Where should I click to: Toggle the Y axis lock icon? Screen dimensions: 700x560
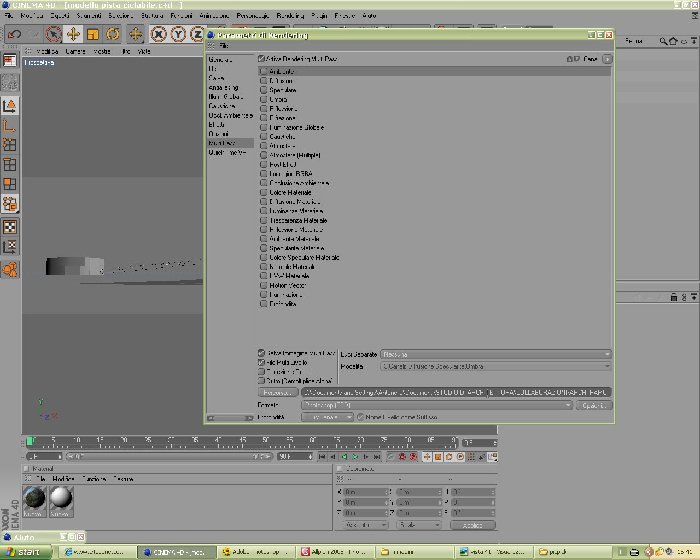tap(178, 34)
